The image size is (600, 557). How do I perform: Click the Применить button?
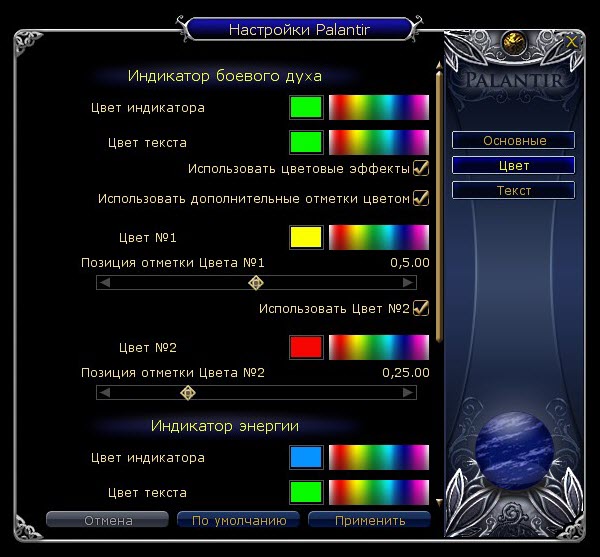click(370, 520)
